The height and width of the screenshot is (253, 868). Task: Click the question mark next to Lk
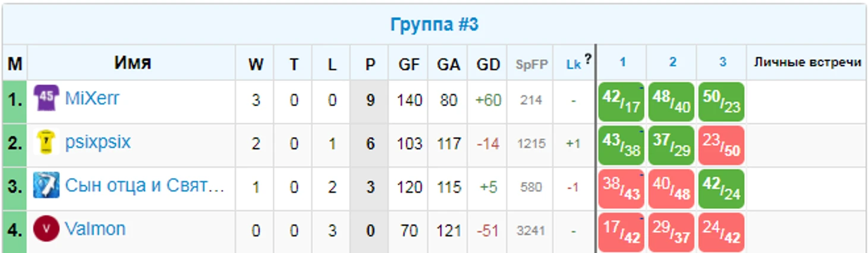coord(587,59)
